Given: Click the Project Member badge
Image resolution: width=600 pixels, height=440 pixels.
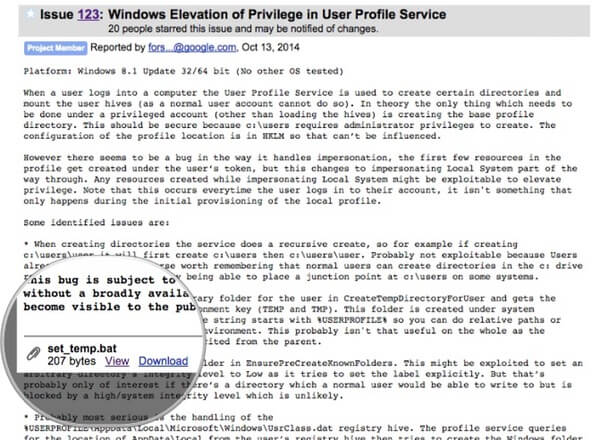Looking at the screenshot, I should point(56,48).
